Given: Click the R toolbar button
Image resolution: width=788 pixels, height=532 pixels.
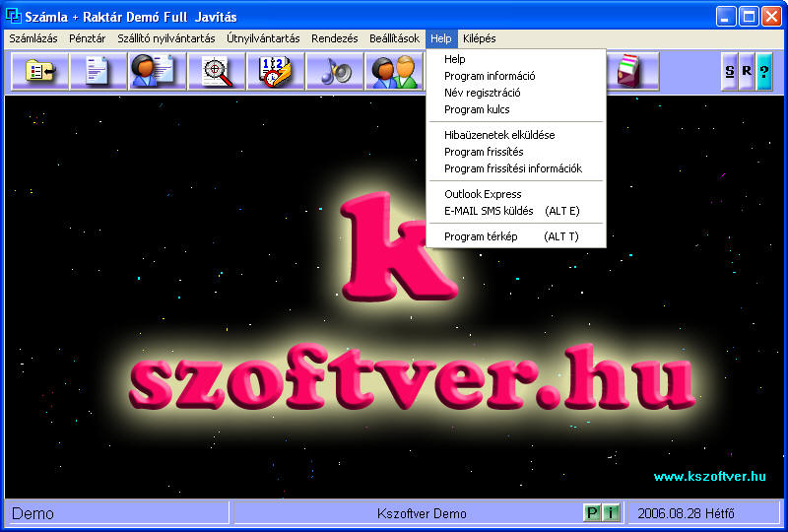Looking at the screenshot, I should [747, 71].
